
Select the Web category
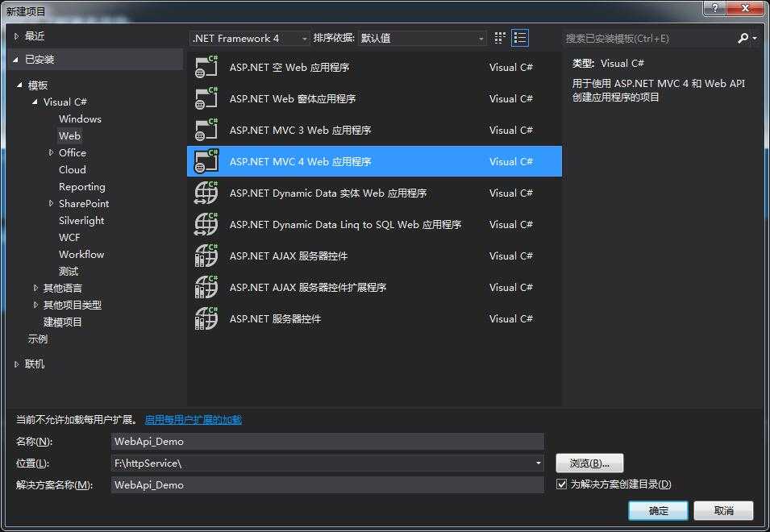(x=69, y=136)
